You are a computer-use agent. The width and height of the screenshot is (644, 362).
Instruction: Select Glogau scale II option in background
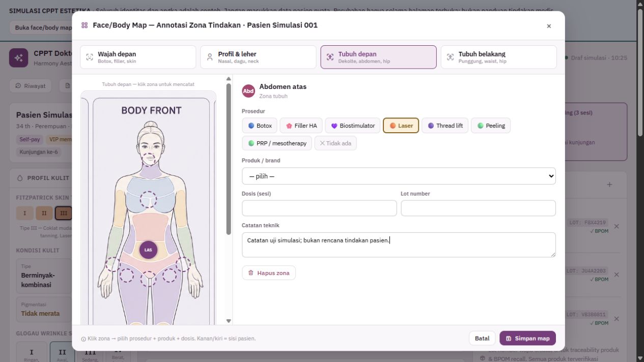tap(63, 353)
